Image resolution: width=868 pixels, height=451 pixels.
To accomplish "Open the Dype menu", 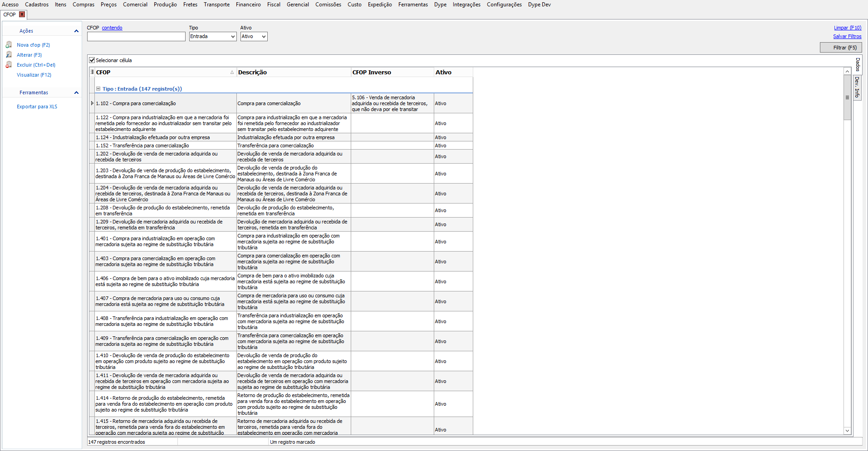I will pos(440,5).
